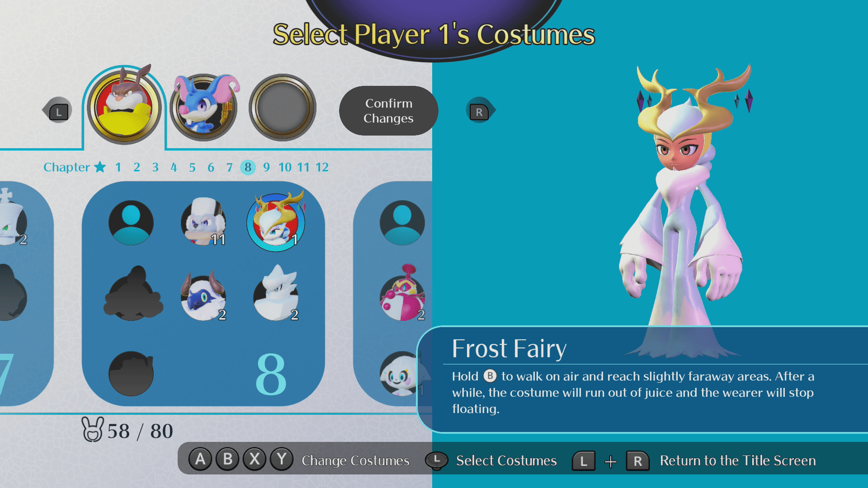Go to previous page with L arrow
Image resolution: width=868 pixels, height=488 pixels.
point(57,111)
